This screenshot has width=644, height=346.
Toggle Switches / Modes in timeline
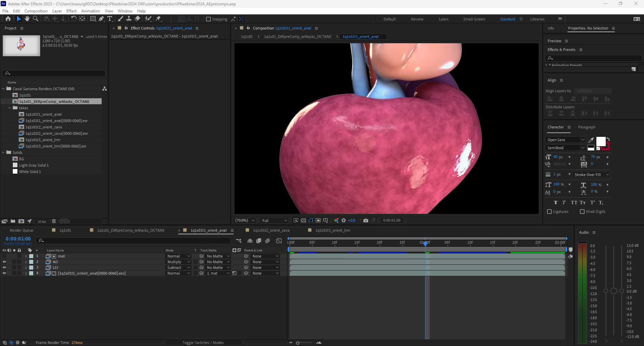[x=203, y=343]
